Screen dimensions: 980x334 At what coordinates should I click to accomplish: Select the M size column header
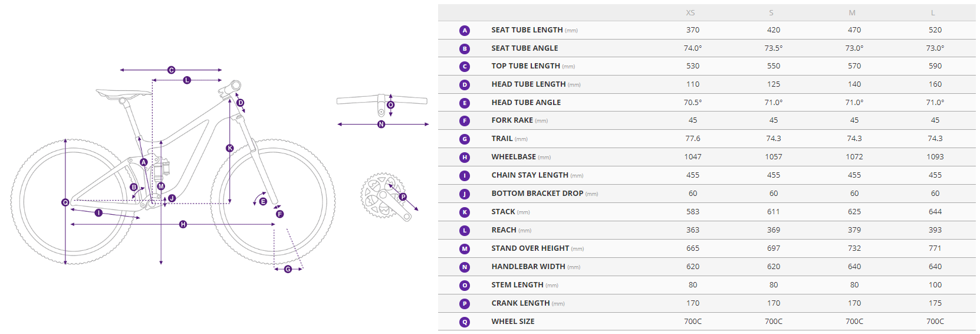coord(851,13)
